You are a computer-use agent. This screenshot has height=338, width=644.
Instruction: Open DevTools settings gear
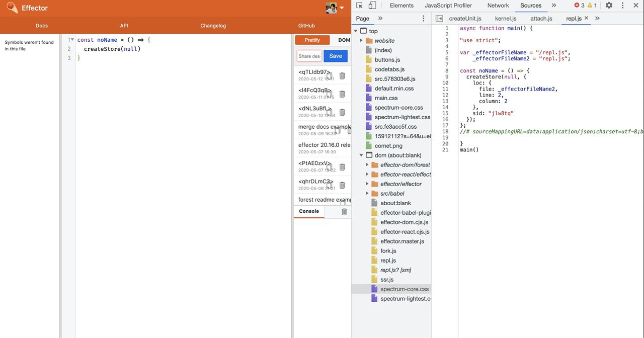point(609,6)
